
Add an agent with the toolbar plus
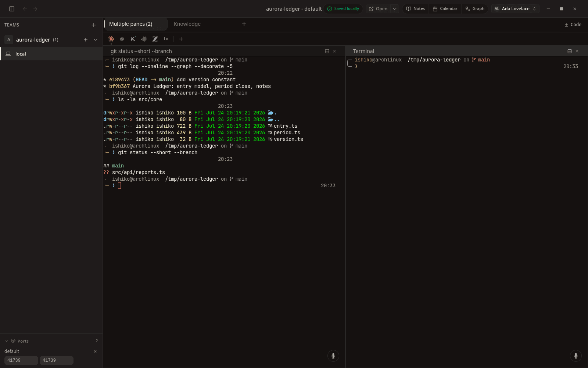pyautogui.click(x=181, y=39)
